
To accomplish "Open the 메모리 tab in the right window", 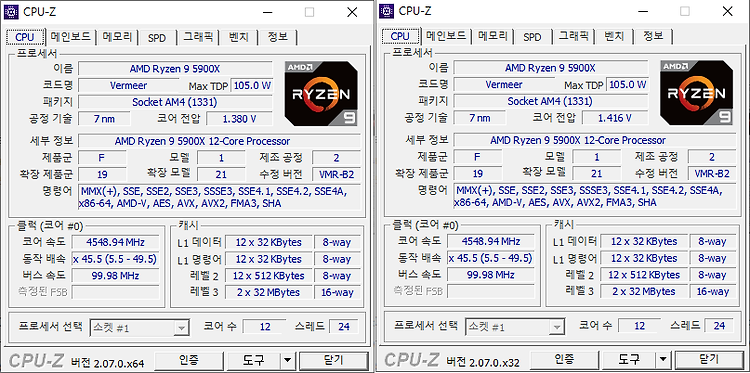I will click(492, 36).
